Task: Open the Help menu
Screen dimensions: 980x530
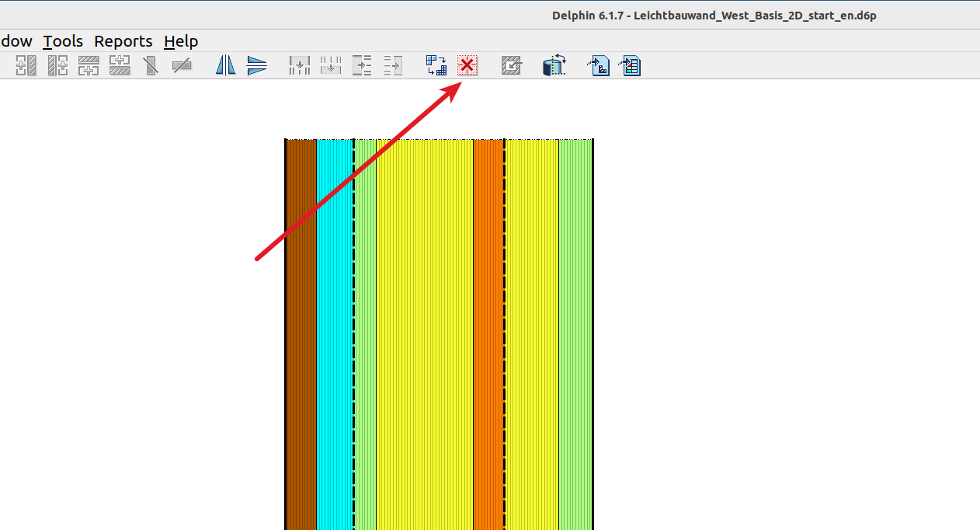Action: tap(181, 41)
